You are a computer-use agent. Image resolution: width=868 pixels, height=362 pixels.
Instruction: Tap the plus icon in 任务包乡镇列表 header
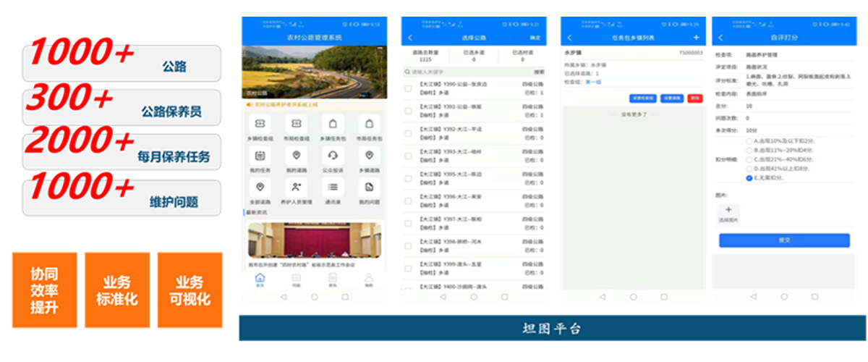click(x=696, y=38)
